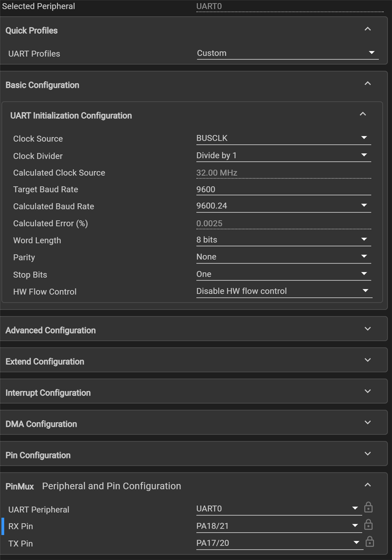Open the RX Pin selection dropdown
This screenshot has width=392, height=560.
pos(278,526)
